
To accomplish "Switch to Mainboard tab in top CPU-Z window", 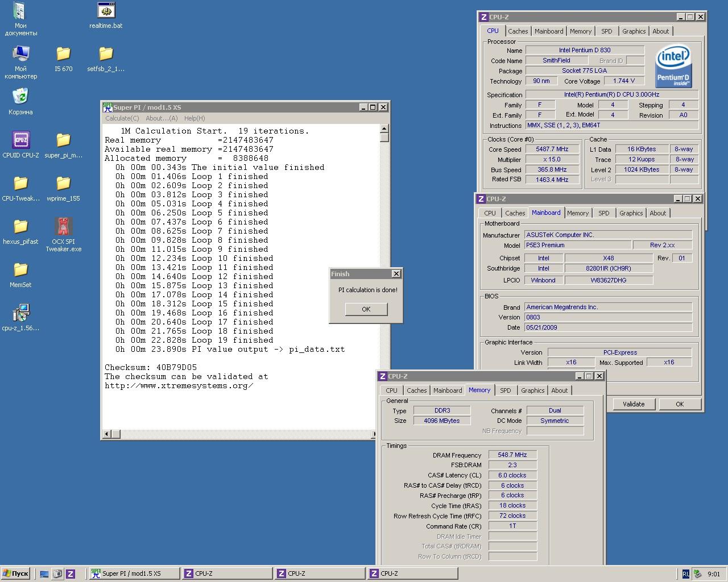I will coord(549,31).
